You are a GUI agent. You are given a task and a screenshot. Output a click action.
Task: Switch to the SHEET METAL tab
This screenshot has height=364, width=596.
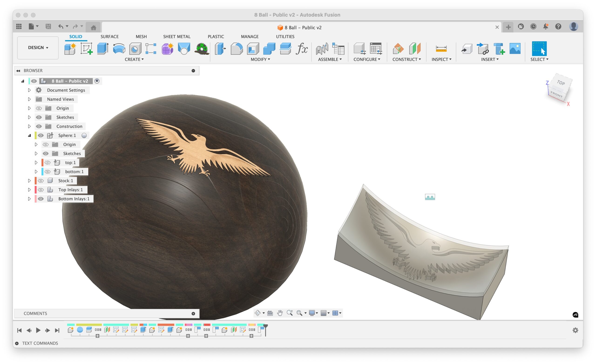click(x=176, y=37)
